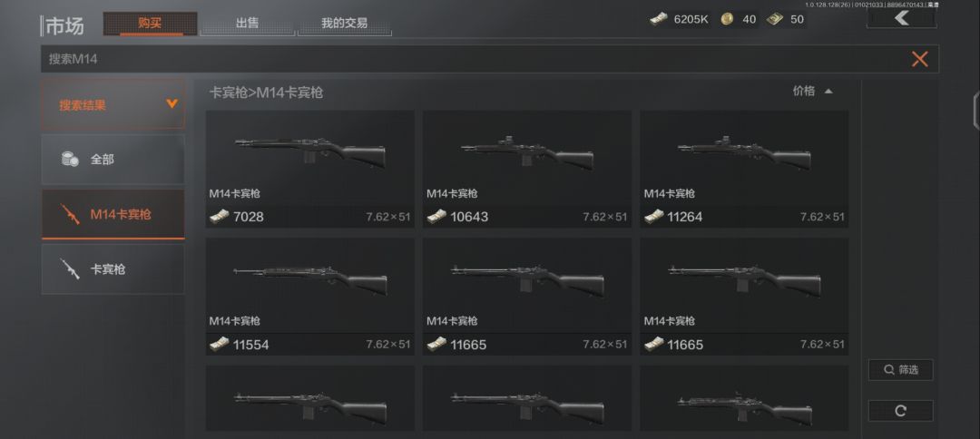Click the gold coin currency icon
Viewport: 980px width, 439px height.
[727, 19]
